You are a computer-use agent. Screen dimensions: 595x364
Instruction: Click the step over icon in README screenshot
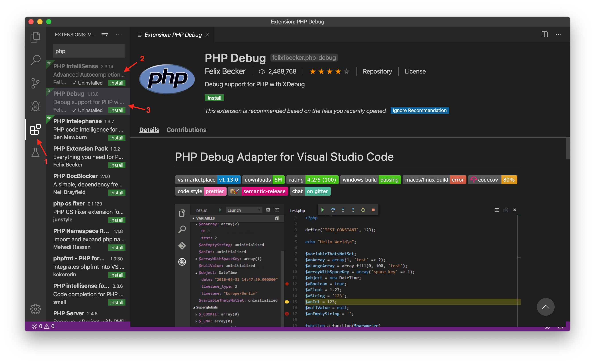tap(333, 210)
